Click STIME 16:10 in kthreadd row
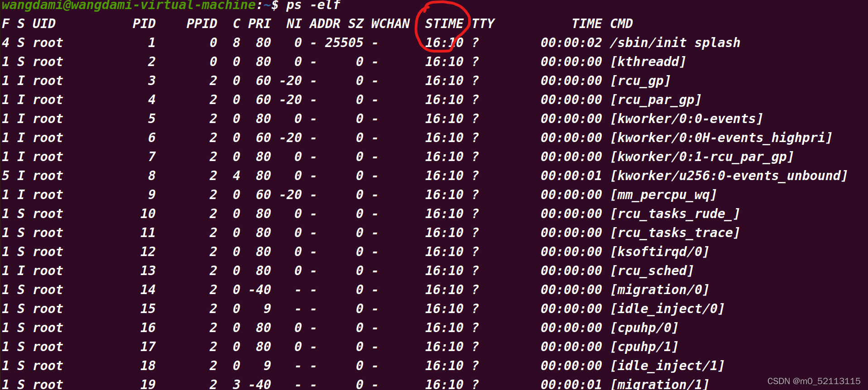 pos(444,62)
